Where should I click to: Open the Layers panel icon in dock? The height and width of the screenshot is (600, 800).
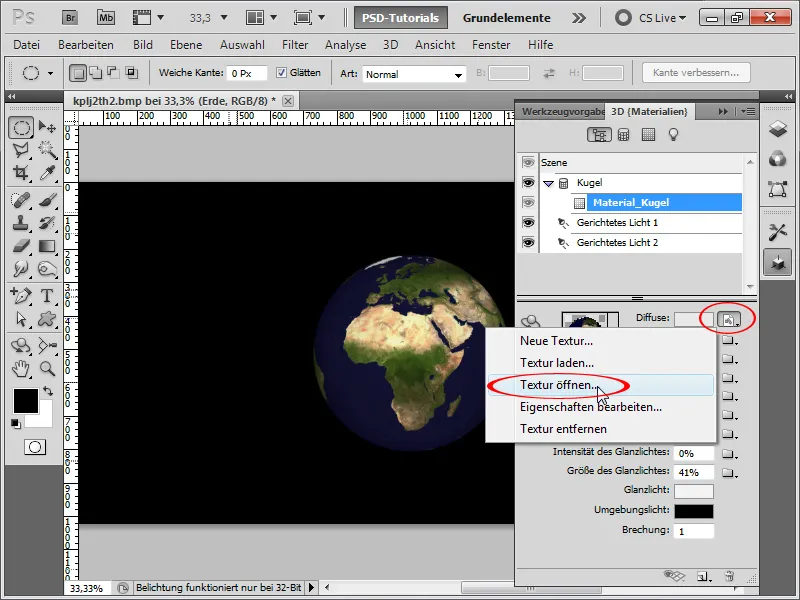[x=778, y=130]
